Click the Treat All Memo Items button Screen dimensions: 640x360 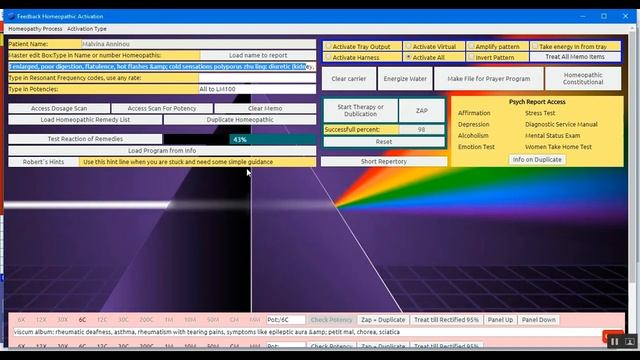575,57
